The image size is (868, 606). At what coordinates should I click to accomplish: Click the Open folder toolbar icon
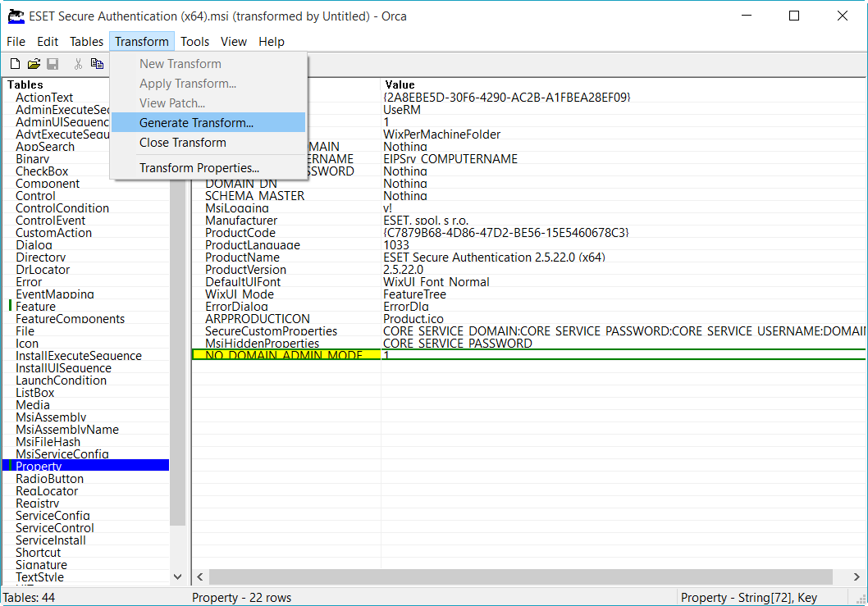34,64
